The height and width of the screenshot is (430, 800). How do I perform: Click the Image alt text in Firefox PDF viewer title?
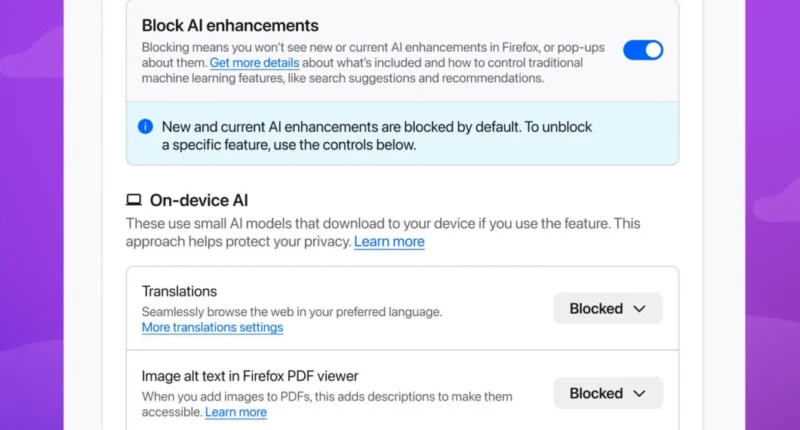(250, 376)
